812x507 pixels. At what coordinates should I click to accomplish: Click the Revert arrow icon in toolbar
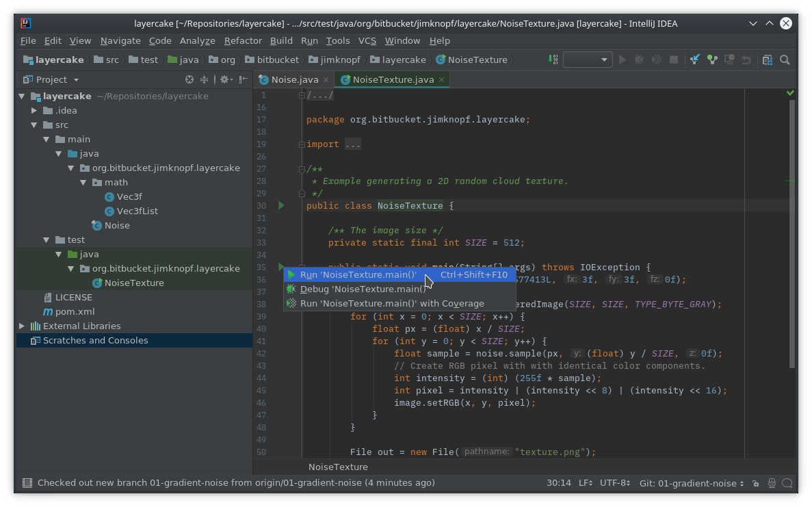(x=746, y=60)
